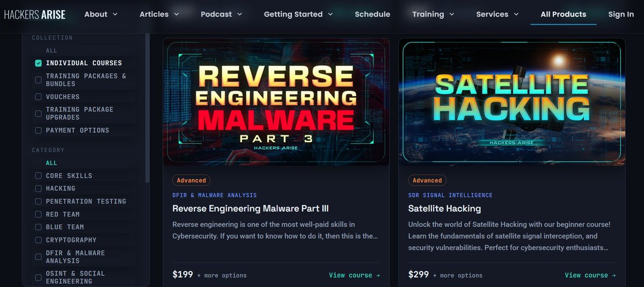Check the Core Skills category
Screen dimensions: 644x287
coord(38,176)
